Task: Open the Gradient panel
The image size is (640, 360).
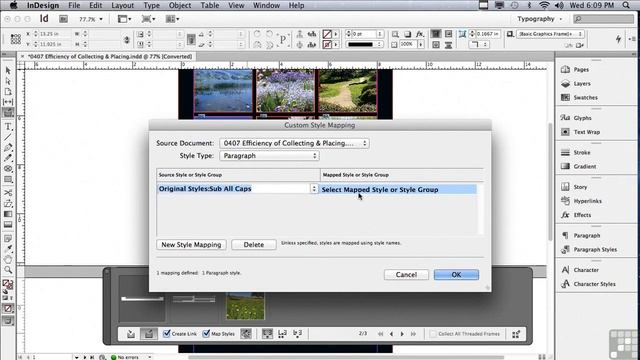Action: [578, 166]
